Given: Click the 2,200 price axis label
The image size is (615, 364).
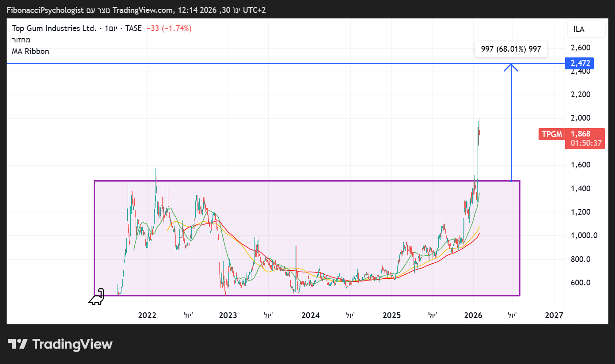Looking at the screenshot, I should pos(581,95).
